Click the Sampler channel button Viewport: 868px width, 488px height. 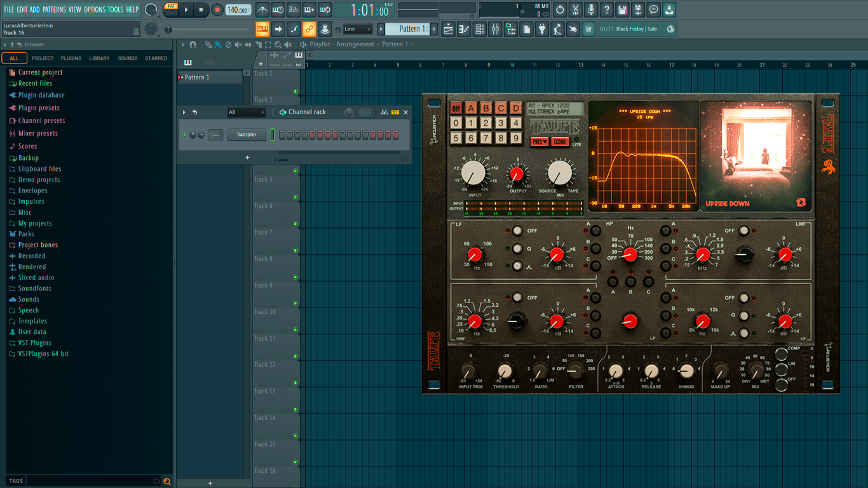[x=247, y=135]
